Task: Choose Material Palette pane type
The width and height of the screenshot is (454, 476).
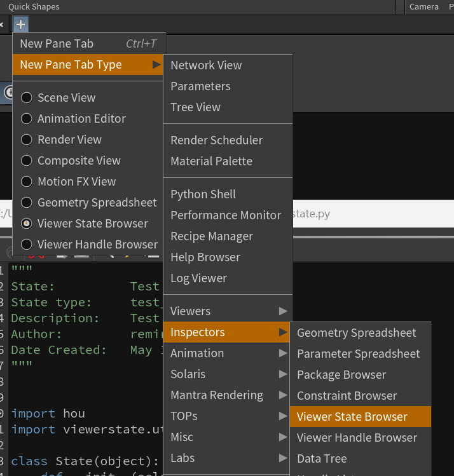Action: [228, 161]
